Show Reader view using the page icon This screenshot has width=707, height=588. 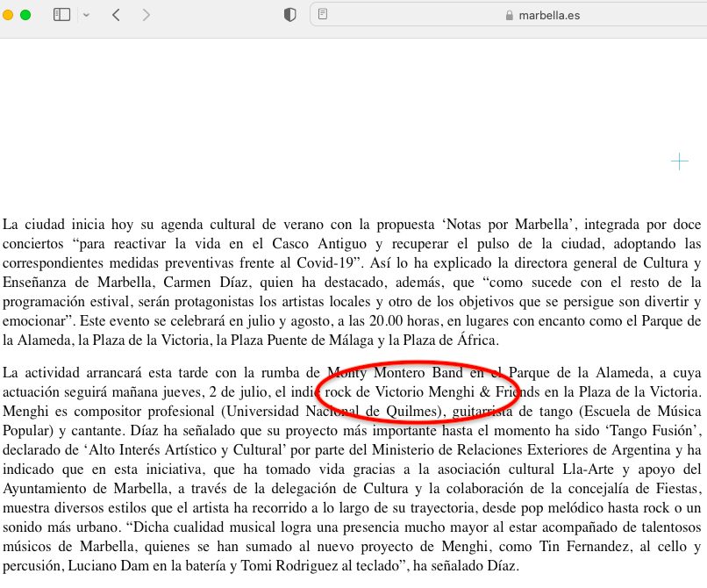[x=323, y=14]
